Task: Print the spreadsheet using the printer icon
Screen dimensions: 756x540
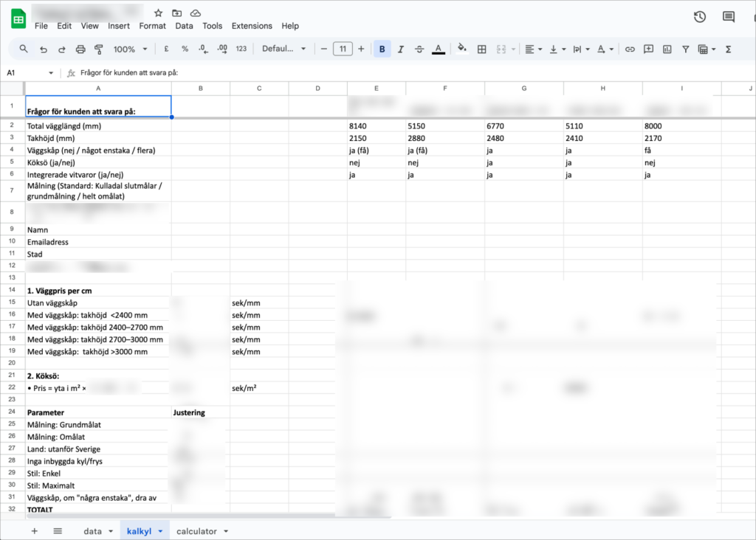Action: [80, 49]
